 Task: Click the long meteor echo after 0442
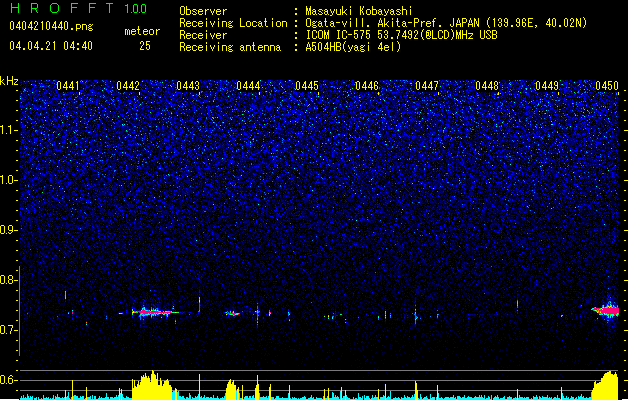pos(154,312)
